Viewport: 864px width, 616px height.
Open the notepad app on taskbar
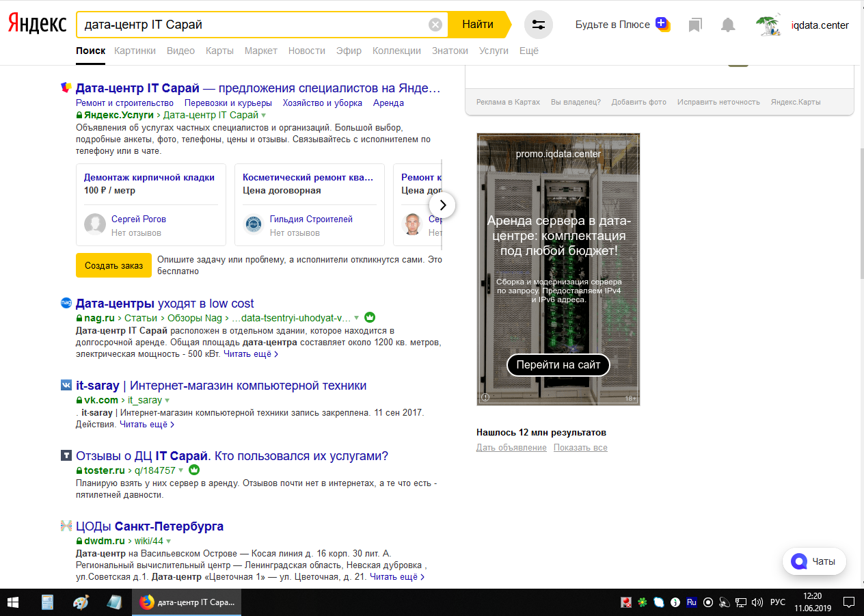click(114, 602)
